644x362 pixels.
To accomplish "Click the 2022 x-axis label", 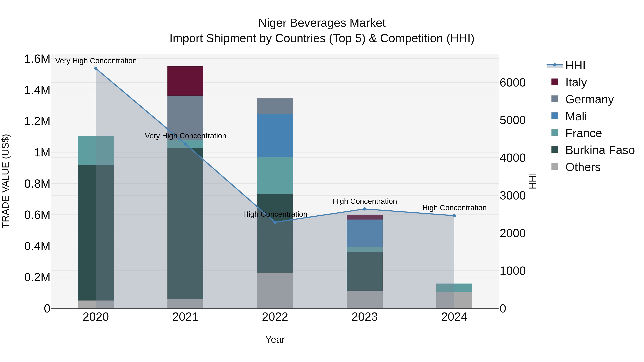I will pyautogui.click(x=275, y=317).
